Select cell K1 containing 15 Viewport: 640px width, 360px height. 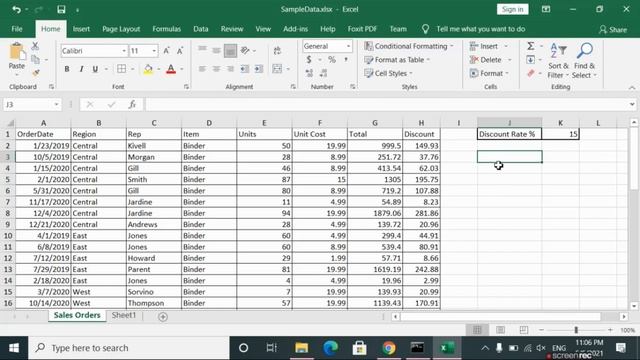click(x=560, y=134)
